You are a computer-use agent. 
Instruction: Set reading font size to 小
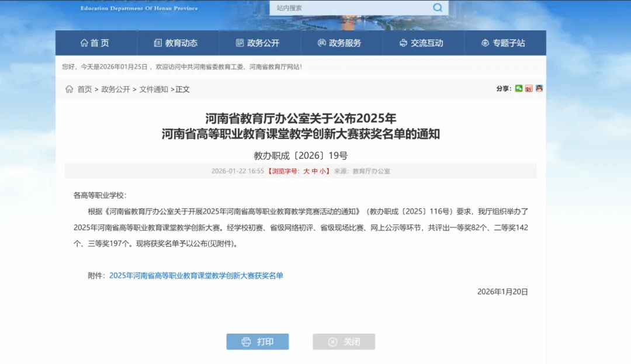[x=323, y=171]
